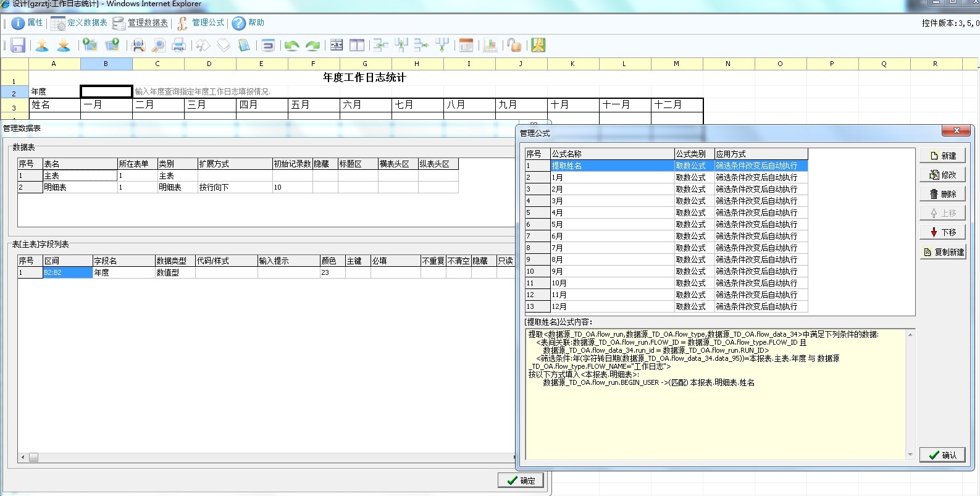Viewport: 980px width, 496px height.
Task: Close the 管理公式 dialog
Action: [957, 130]
